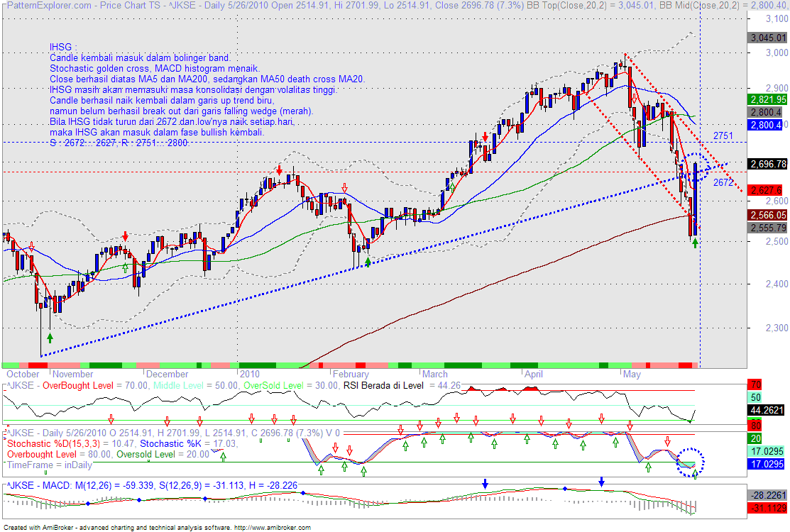
Task: Click RSI 'OverSold Level = 30.00' text
Action: pyautogui.click(x=291, y=386)
